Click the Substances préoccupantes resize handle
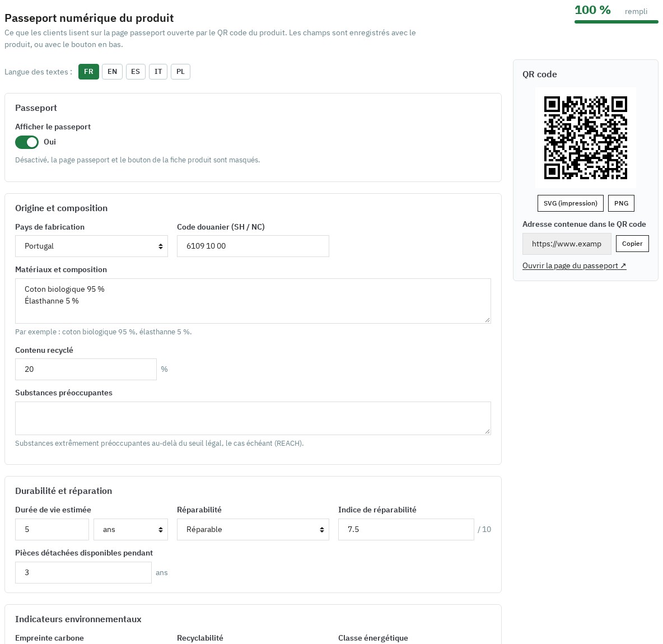The image size is (663, 644). pyautogui.click(x=488, y=431)
